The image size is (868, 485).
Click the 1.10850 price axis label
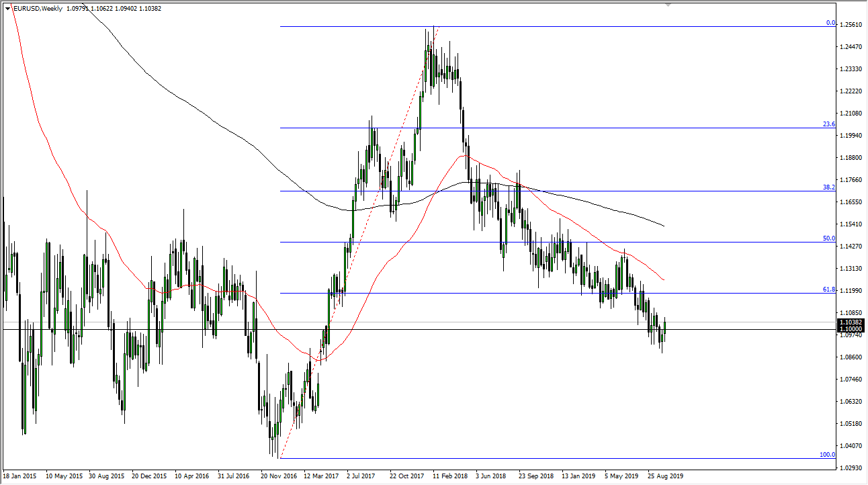point(851,313)
